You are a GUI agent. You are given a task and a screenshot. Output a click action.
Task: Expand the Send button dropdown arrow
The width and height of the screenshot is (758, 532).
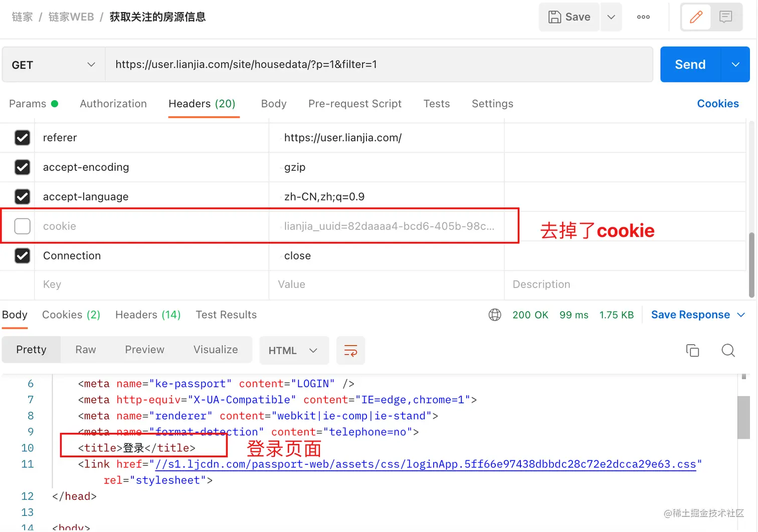[735, 65]
